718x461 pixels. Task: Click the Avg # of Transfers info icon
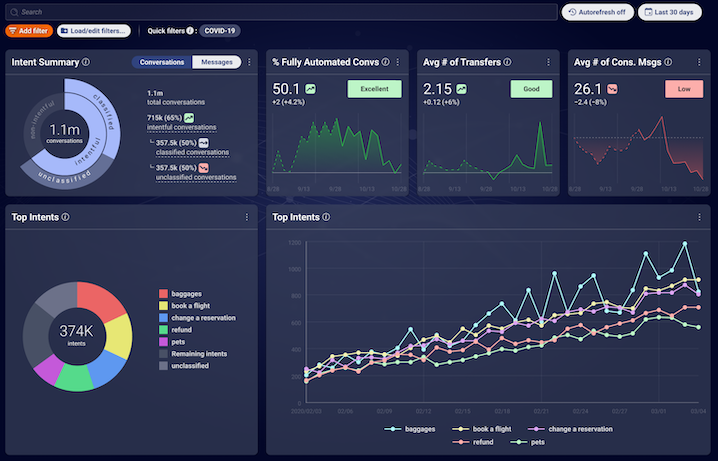click(507, 62)
